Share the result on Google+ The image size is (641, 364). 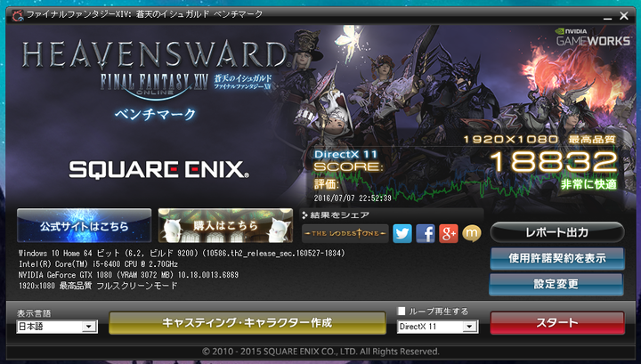coord(449,234)
